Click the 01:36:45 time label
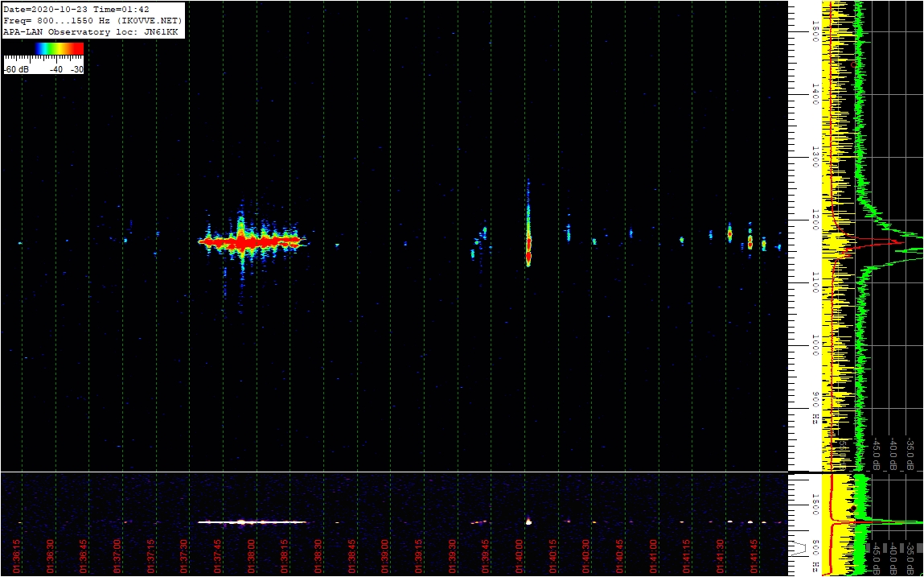The image size is (924, 577). 83,556
